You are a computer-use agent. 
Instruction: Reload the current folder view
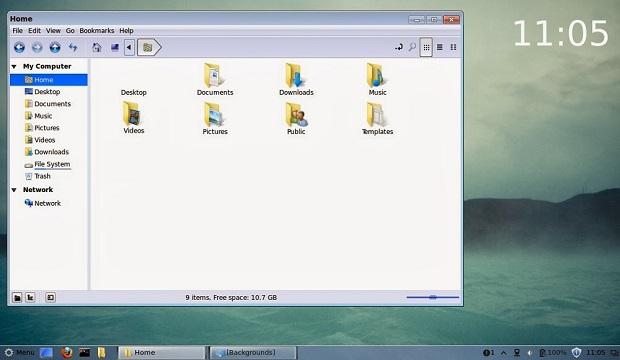(x=73, y=47)
